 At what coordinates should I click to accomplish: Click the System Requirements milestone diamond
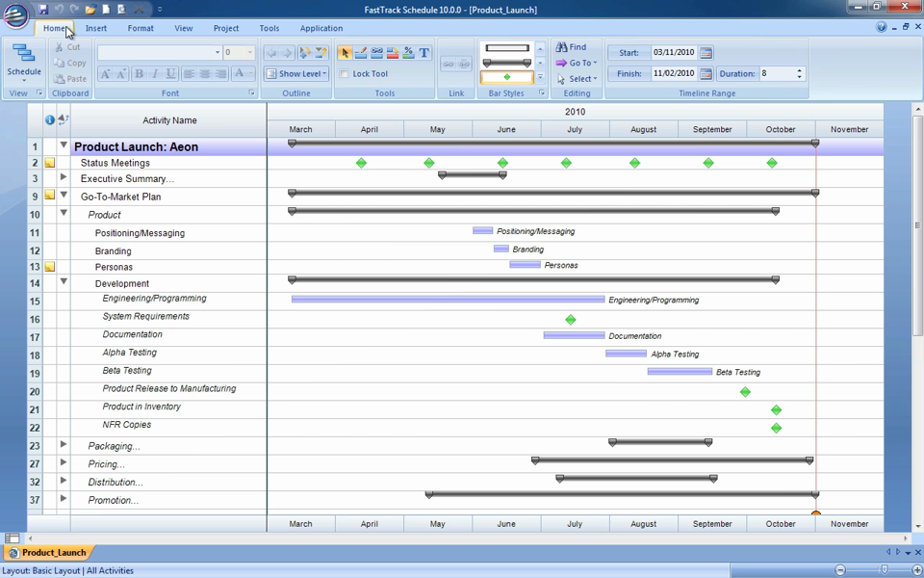coord(570,320)
